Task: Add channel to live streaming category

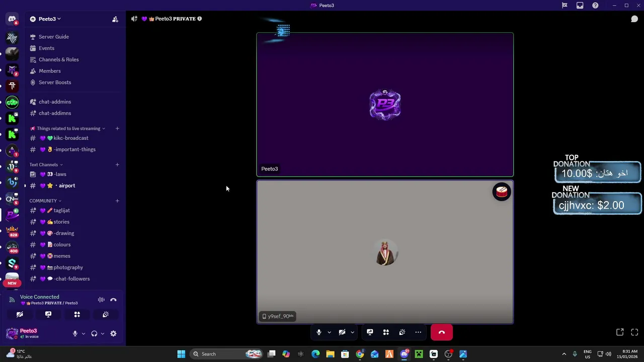Action: coord(117,128)
